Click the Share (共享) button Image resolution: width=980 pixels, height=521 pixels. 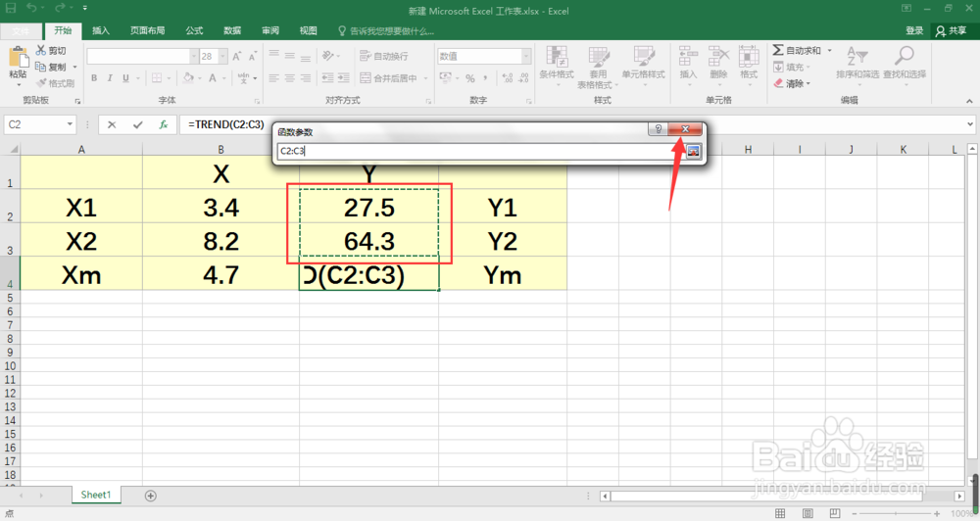point(952,30)
